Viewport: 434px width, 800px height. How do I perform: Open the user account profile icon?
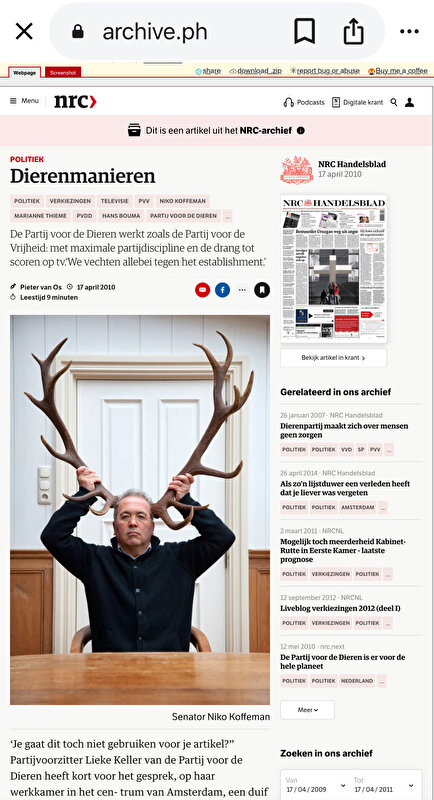[x=410, y=102]
